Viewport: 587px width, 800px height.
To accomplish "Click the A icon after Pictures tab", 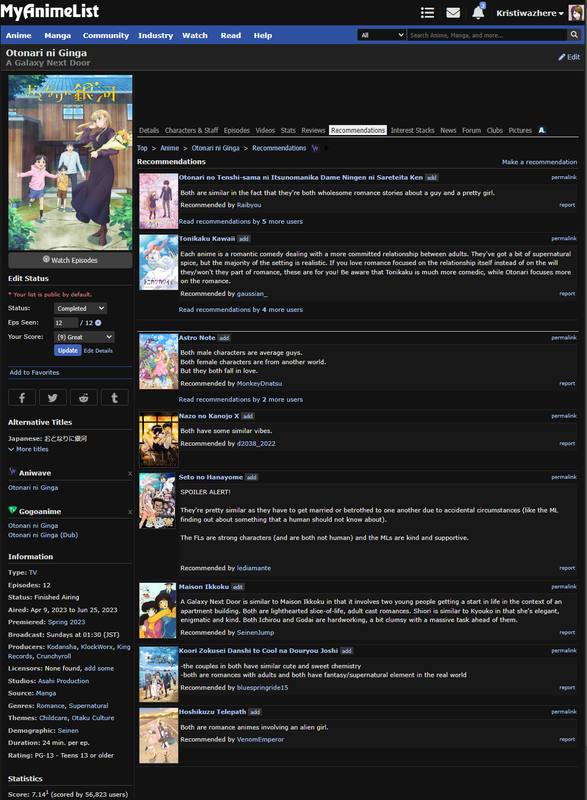I will click(x=542, y=130).
